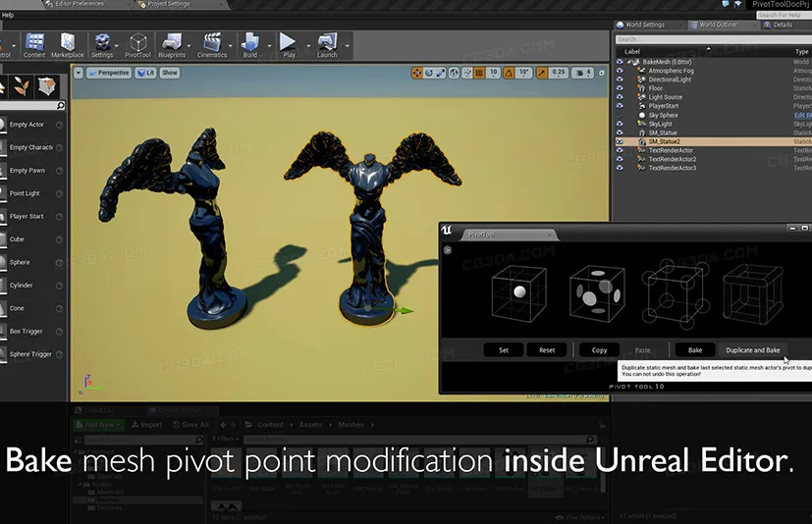Launch the PivotTool toolbar button
Image resolution: width=812 pixels, height=524 pixels.
137,45
